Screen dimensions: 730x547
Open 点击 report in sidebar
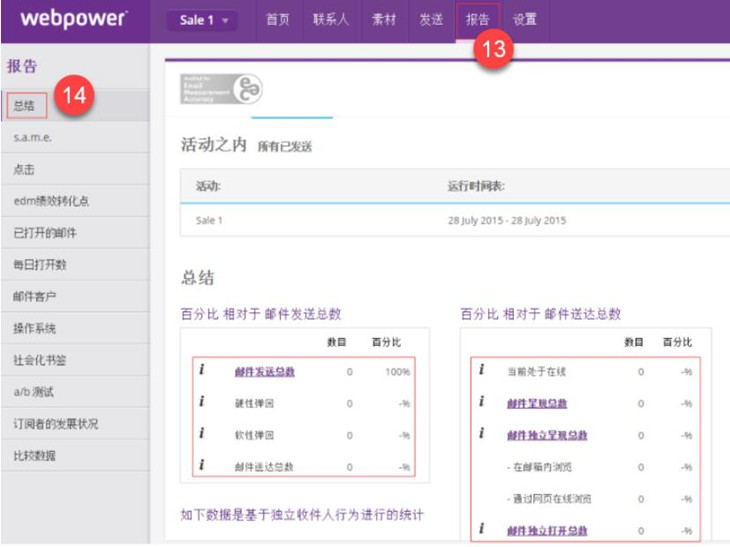tap(75, 169)
